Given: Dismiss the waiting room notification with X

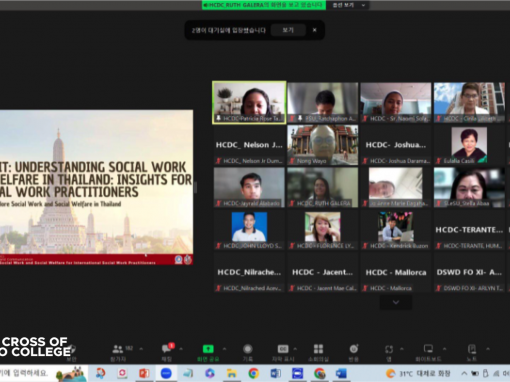Looking at the screenshot, I should click(x=314, y=30).
